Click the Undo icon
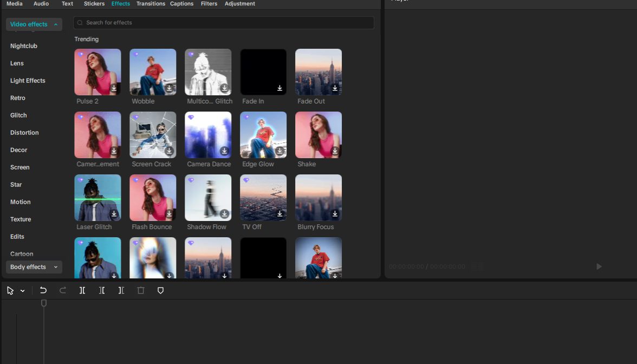Screen dimensions: 637x364 pyautogui.click(x=43, y=290)
